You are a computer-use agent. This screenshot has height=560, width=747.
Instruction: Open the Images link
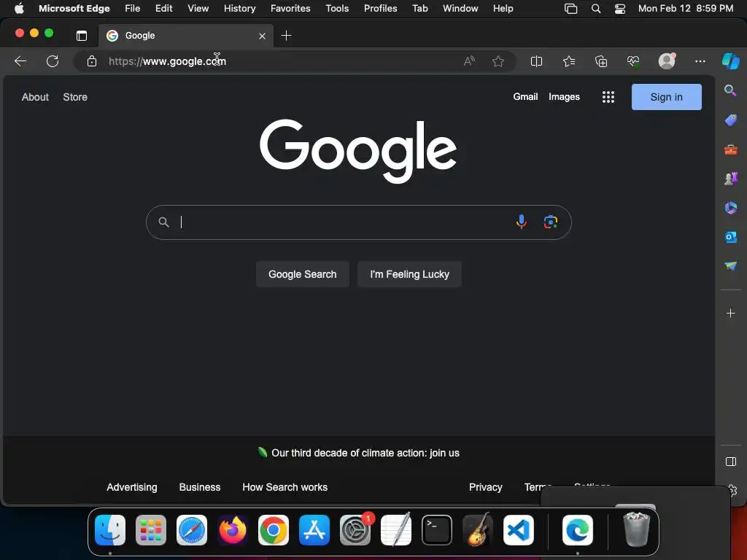(564, 97)
